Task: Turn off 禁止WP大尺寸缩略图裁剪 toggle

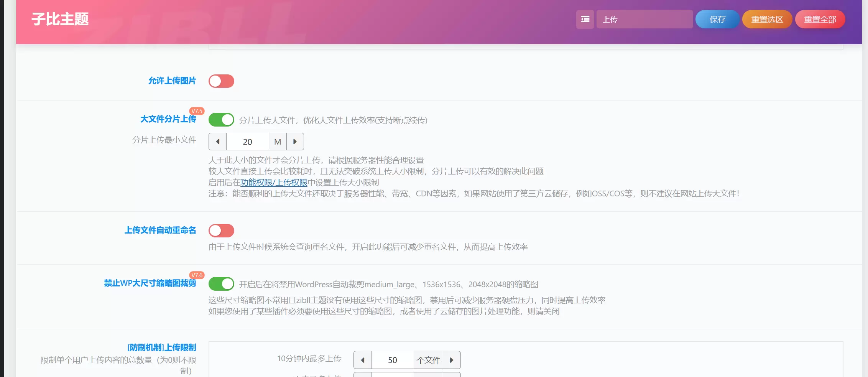Action: coord(221,284)
